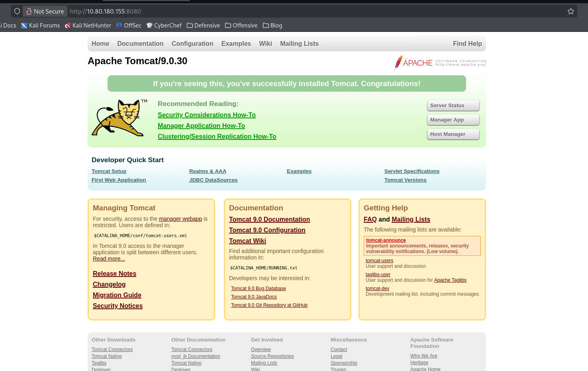Expand the Defensive bookmarks folder
This screenshot has height=371, width=588.
coord(203,26)
